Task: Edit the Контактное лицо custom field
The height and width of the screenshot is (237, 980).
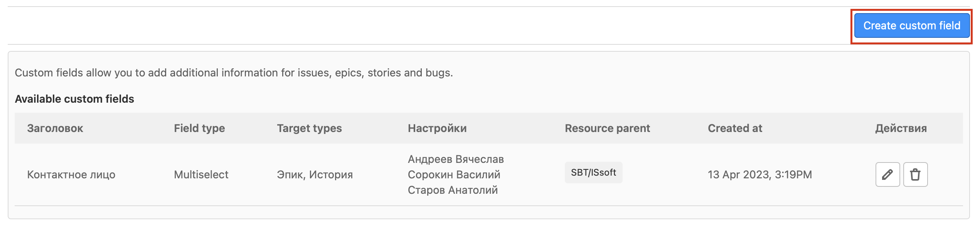Action: [887, 174]
